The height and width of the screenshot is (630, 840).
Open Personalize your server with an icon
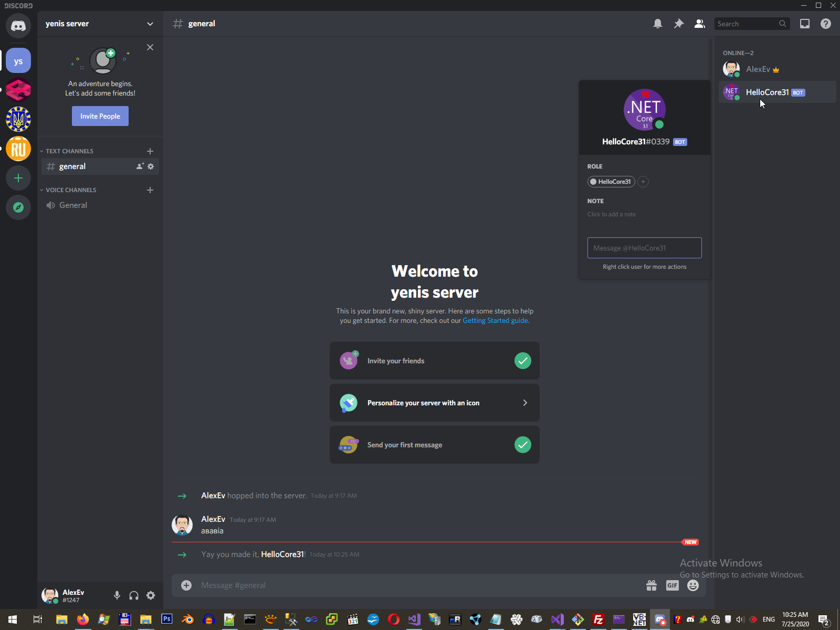435,403
